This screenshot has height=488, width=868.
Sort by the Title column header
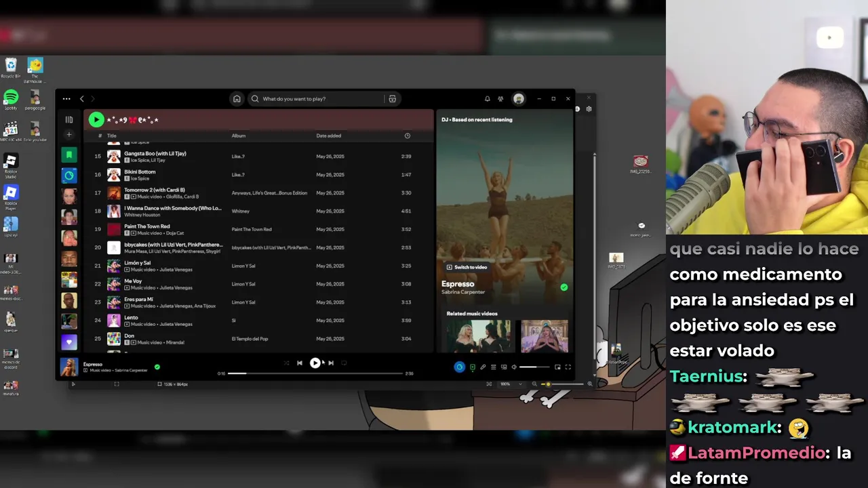pos(111,136)
